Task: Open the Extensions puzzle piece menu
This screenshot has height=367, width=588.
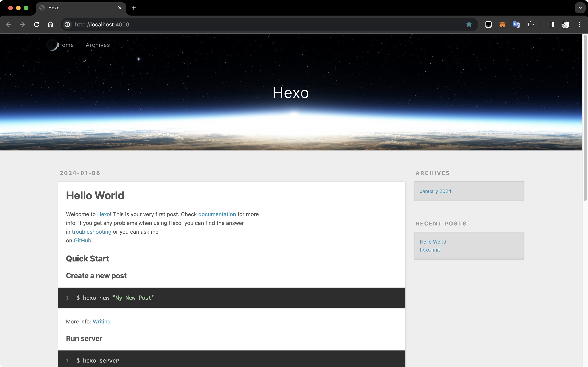Action: point(530,24)
